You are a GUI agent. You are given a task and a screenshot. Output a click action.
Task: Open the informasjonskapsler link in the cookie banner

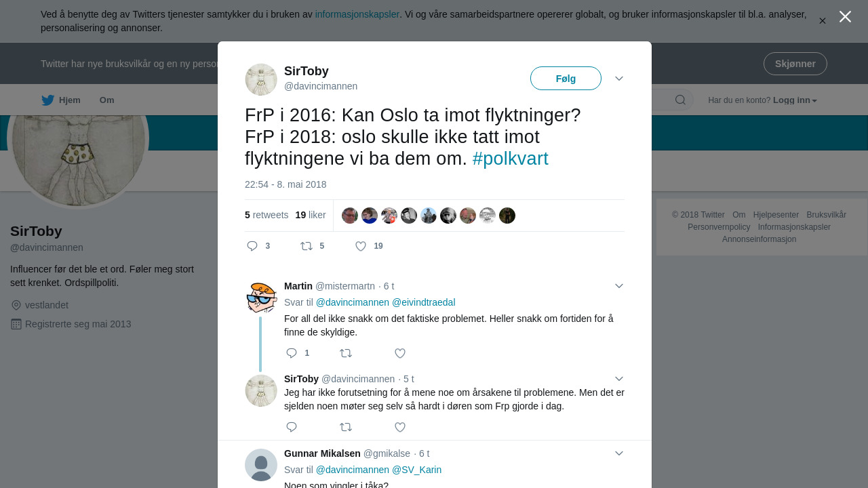point(357,14)
